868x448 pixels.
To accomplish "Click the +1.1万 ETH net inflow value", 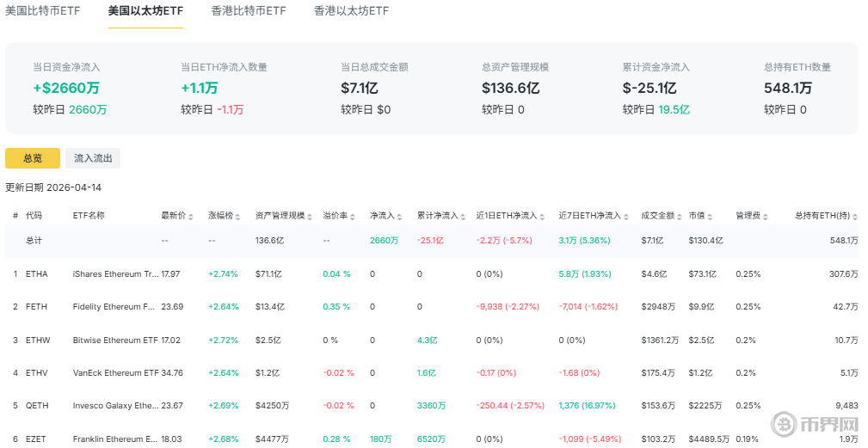I will [200, 88].
